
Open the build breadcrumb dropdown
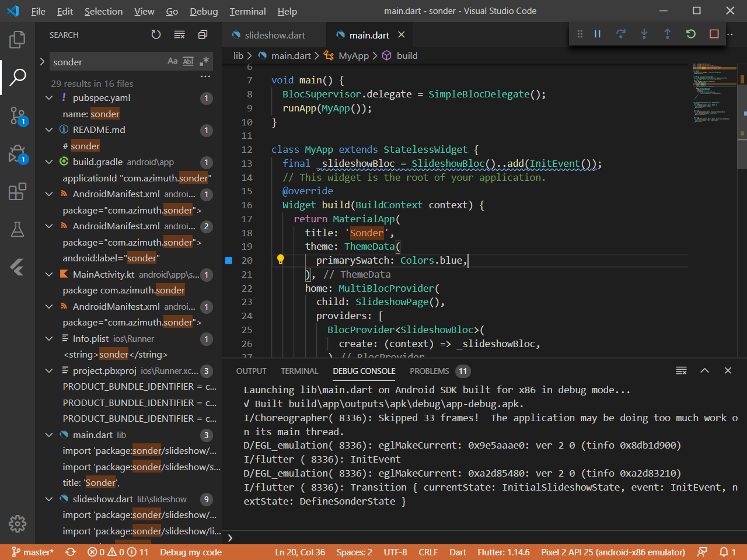pyautogui.click(x=406, y=55)
